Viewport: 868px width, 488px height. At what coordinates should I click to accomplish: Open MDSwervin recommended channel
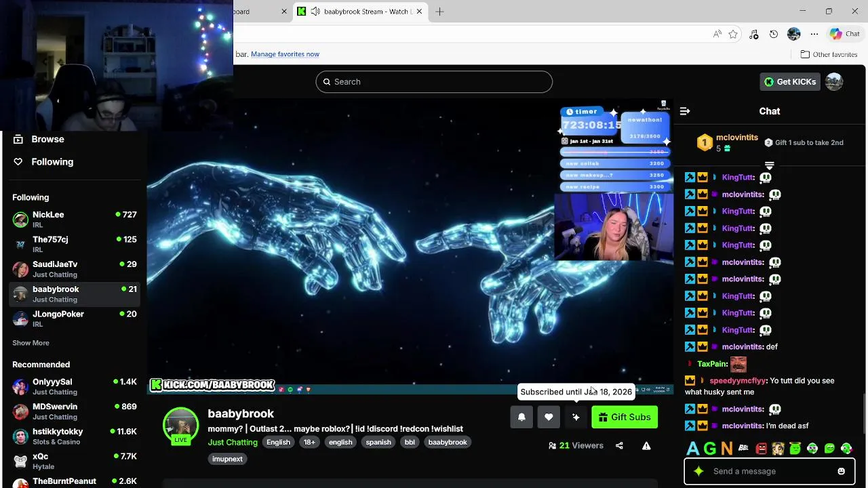coord(75,411)
